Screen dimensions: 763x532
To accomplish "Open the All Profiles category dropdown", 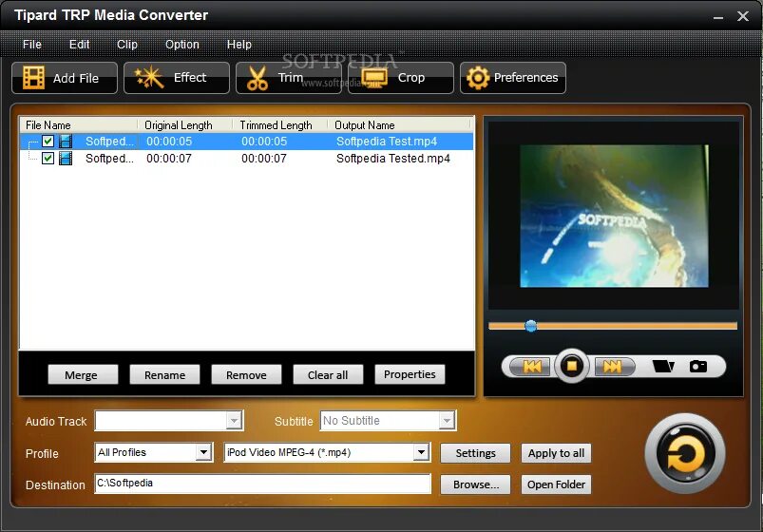I will click(x=203, y=452).
